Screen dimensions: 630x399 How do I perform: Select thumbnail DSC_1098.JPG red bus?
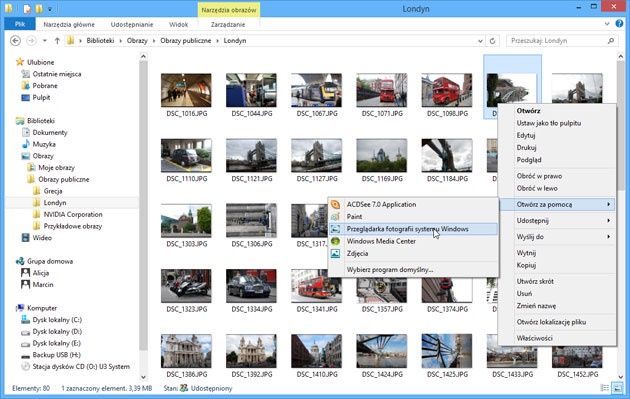click(x=447, y=95)
